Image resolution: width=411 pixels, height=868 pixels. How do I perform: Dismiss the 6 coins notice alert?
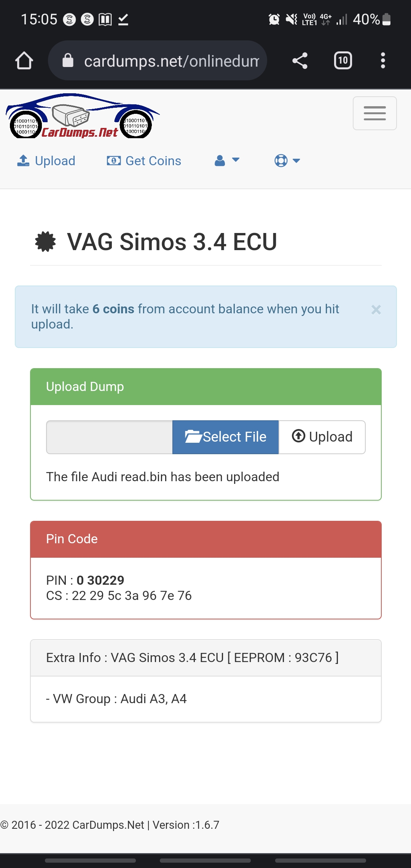(376, 310)
